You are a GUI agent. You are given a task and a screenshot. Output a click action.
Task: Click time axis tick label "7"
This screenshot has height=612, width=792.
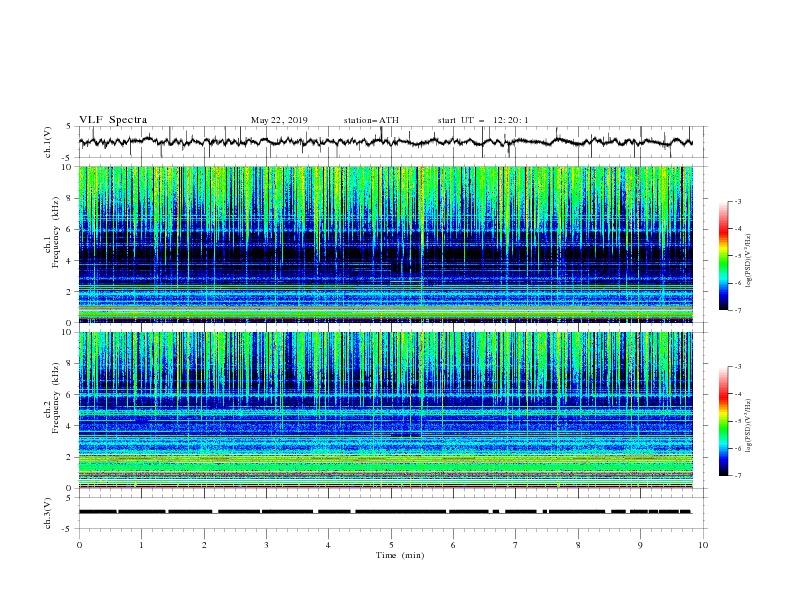point(516,545)
